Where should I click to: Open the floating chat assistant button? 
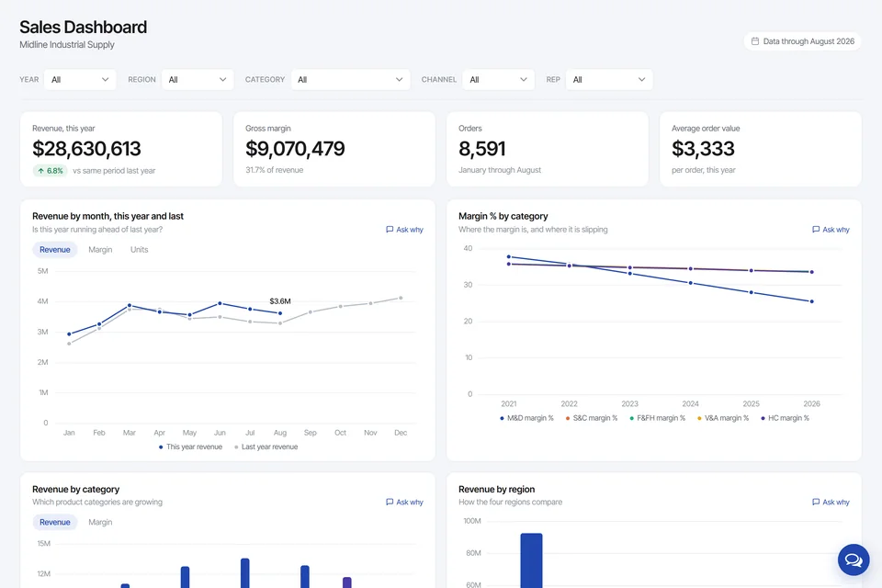tap(854, 560)
